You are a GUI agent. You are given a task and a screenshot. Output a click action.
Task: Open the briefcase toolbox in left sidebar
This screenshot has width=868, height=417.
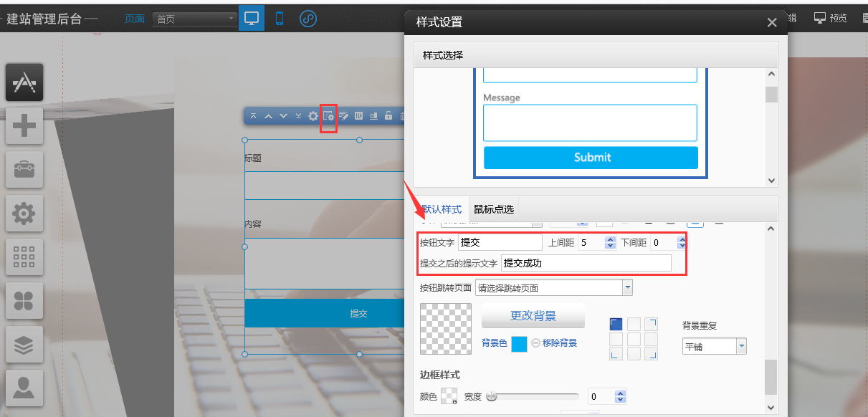pyautogui.click(x=24, y=170)
